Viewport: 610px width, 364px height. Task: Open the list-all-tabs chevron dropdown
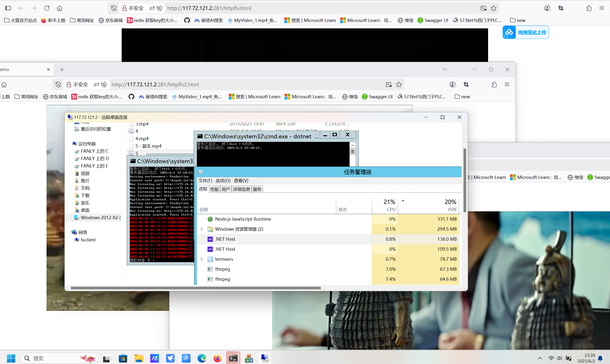(444, 69)
